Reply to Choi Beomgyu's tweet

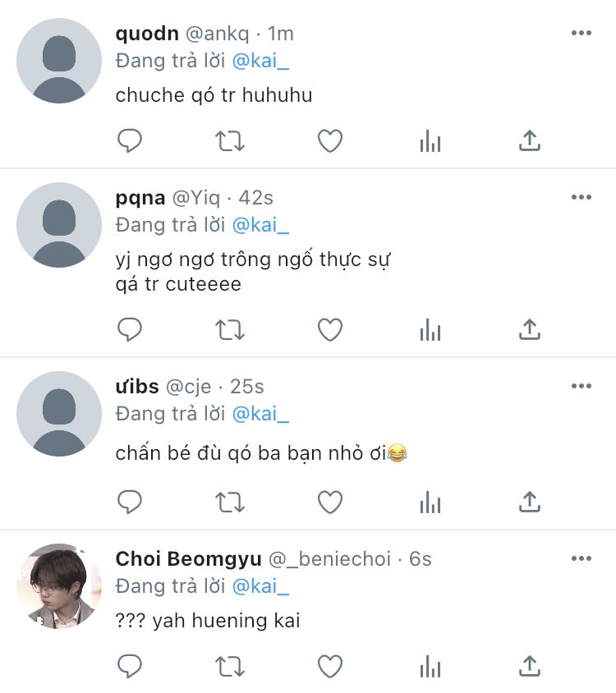click(130, 666)
